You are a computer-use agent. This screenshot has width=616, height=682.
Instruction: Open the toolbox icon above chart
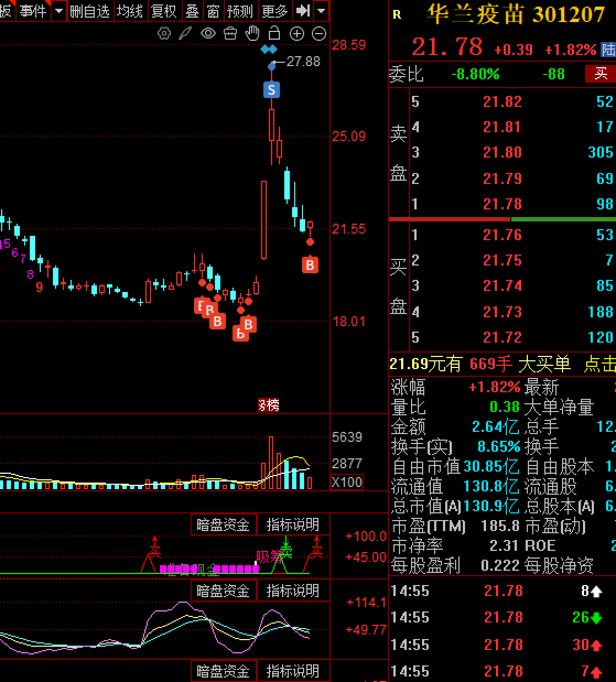[230, 34]
